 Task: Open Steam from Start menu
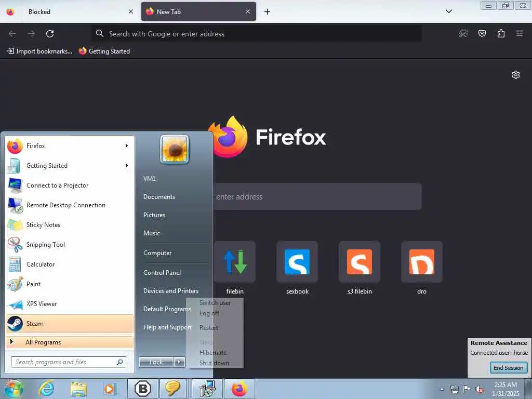tap(70, 323)
